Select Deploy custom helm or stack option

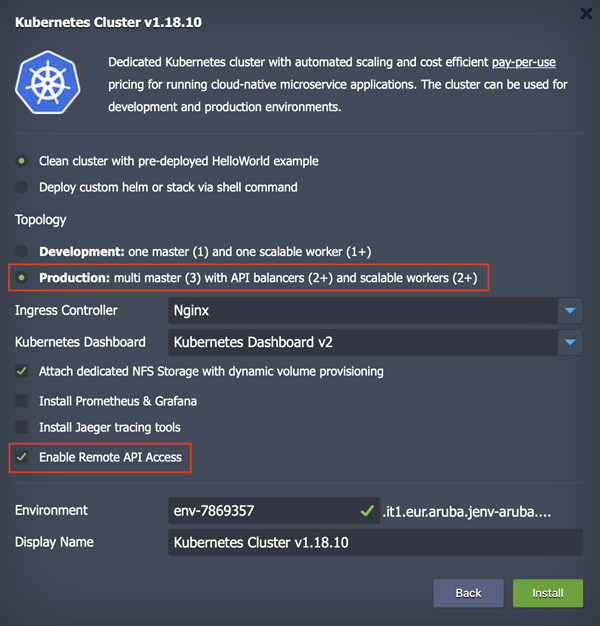pos(22,187)
